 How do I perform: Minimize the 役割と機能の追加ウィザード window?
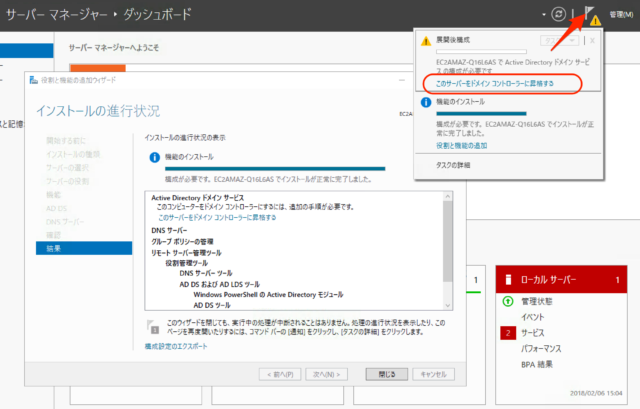point(402,80)
